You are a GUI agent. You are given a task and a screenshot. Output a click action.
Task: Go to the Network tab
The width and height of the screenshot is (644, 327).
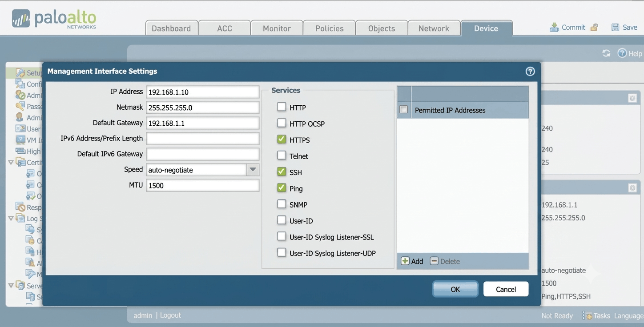pos(434,28)
